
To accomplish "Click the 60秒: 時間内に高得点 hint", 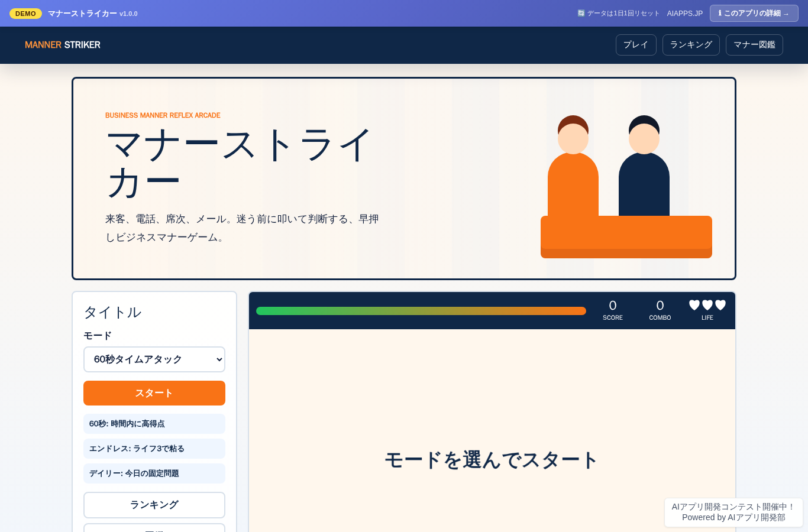I will (x=154, y=424).
